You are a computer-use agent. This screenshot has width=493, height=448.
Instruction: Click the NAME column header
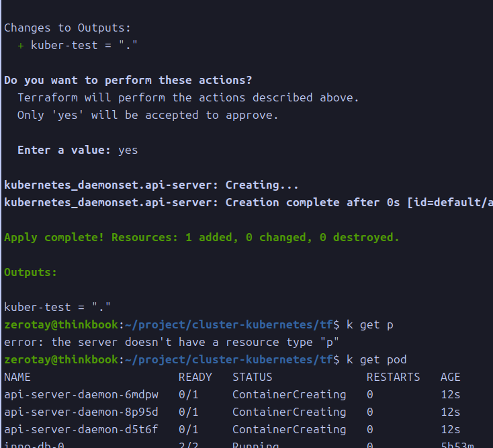click(17, 377)
